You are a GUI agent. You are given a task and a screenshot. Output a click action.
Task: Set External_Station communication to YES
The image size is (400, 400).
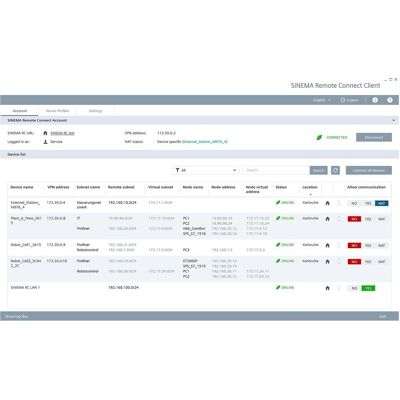368,203
